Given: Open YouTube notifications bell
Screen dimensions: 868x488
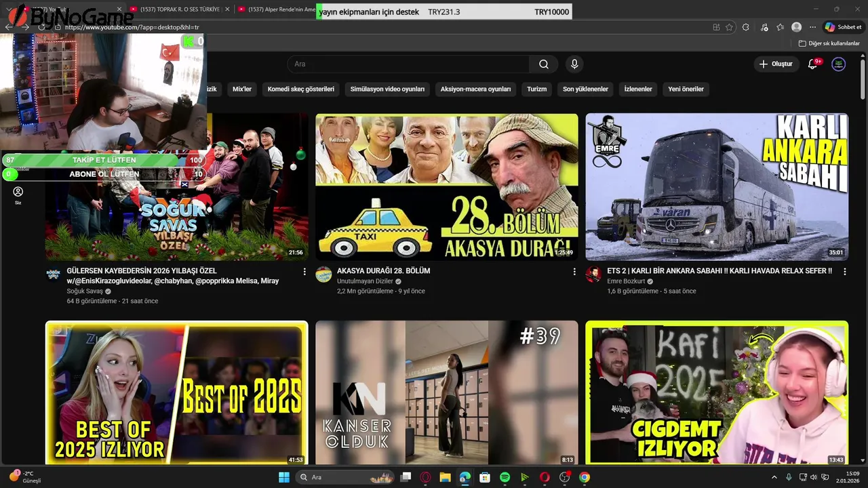Looking at the screenshot, I should tap(813, 64).
